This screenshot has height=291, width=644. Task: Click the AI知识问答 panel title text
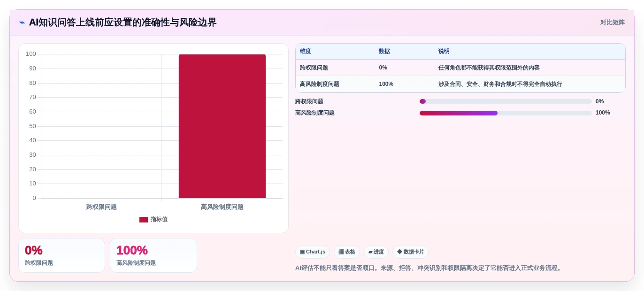(123, 23)
